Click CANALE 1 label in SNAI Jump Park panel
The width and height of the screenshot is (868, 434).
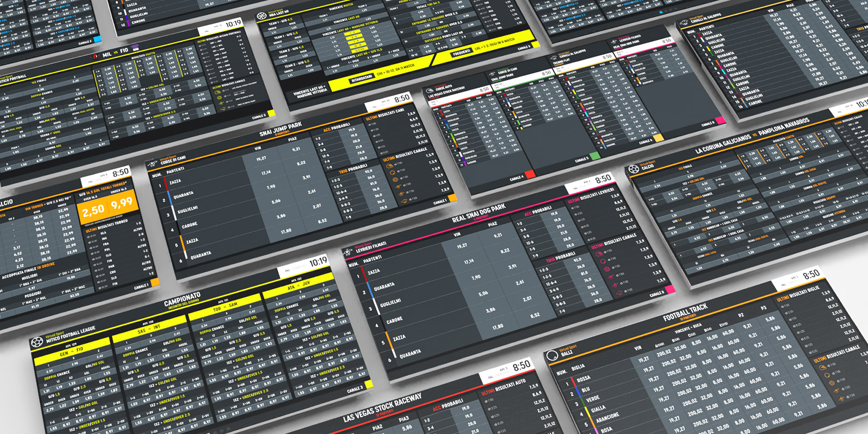(x=440, y=201)
